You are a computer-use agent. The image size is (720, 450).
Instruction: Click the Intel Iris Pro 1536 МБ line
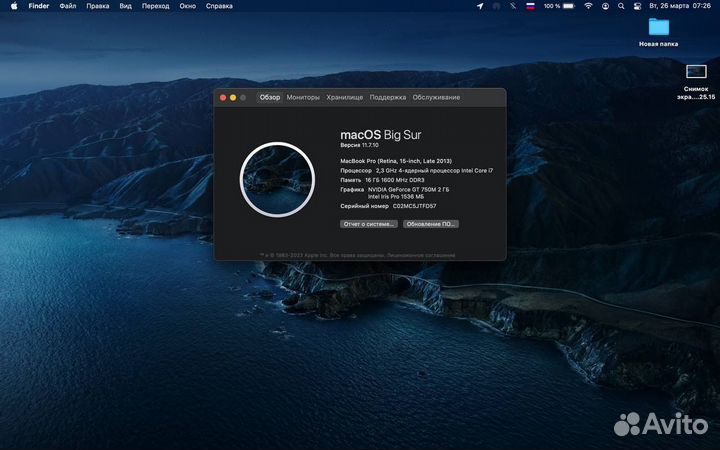pyautogui.click(x=396, y=197)
